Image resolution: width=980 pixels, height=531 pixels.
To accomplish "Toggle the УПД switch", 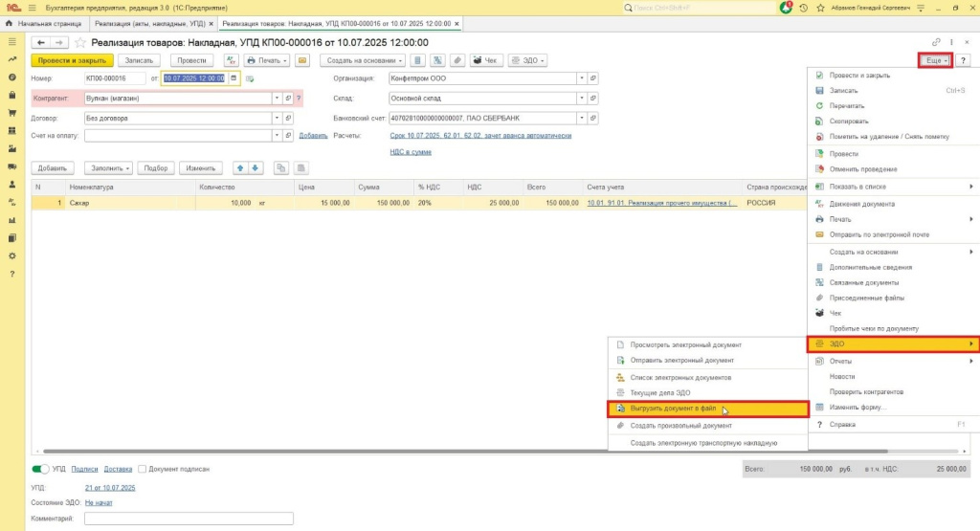I will pyautogui.click(x=40, y=469).
